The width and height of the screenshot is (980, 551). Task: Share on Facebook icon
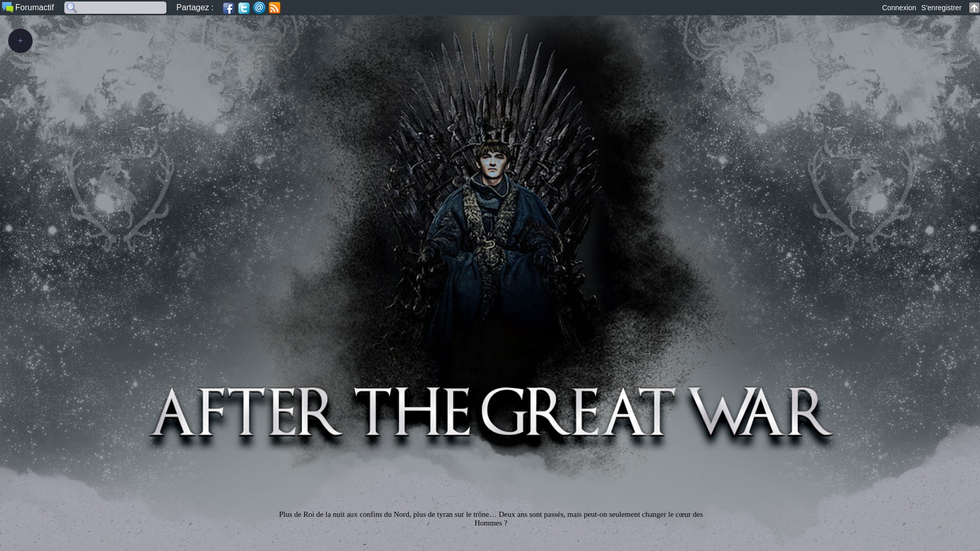tap(229, 8)
